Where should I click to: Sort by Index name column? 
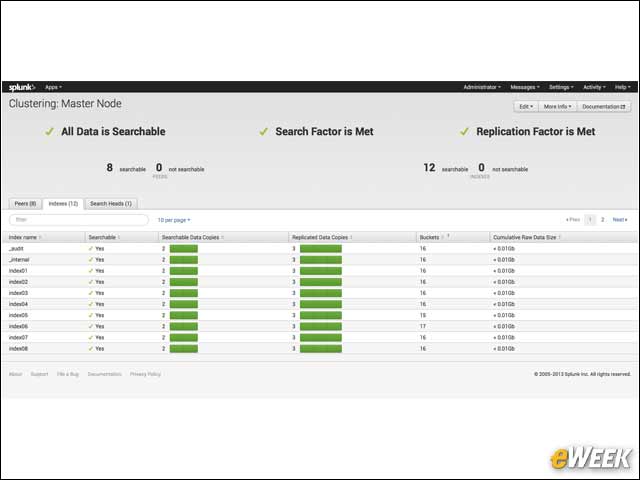pos(23,237)
